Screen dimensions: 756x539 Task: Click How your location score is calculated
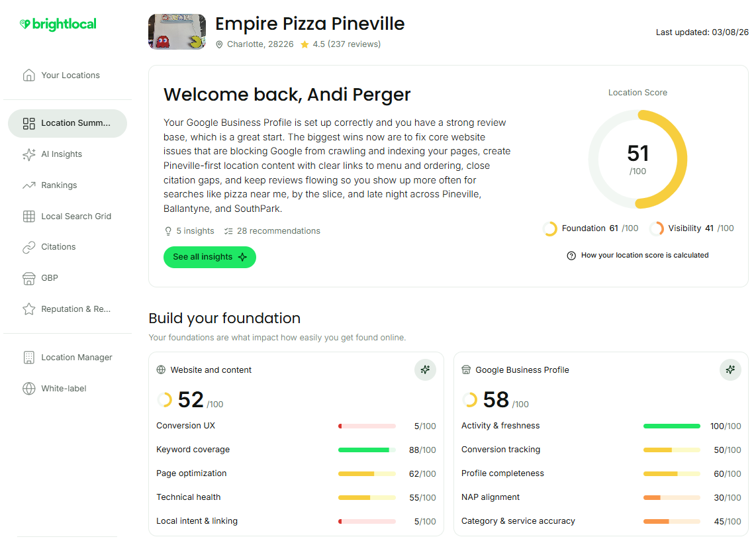[x=645, y=255]
